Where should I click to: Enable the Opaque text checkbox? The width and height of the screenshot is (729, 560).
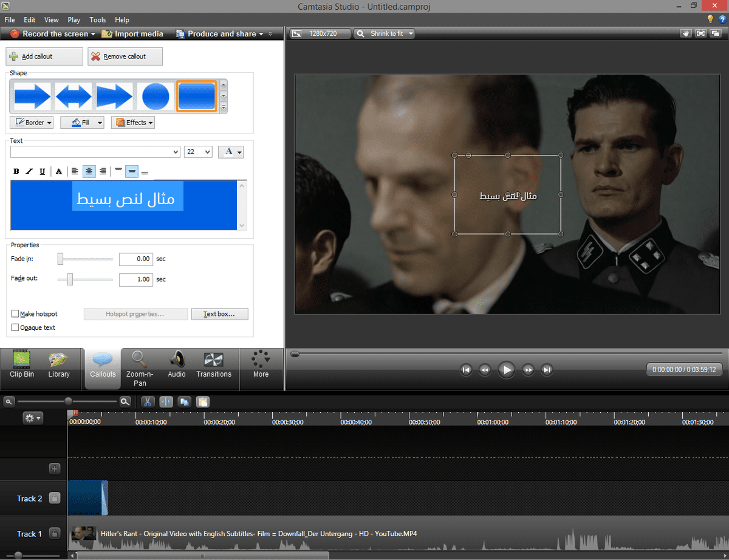(15, 327)
